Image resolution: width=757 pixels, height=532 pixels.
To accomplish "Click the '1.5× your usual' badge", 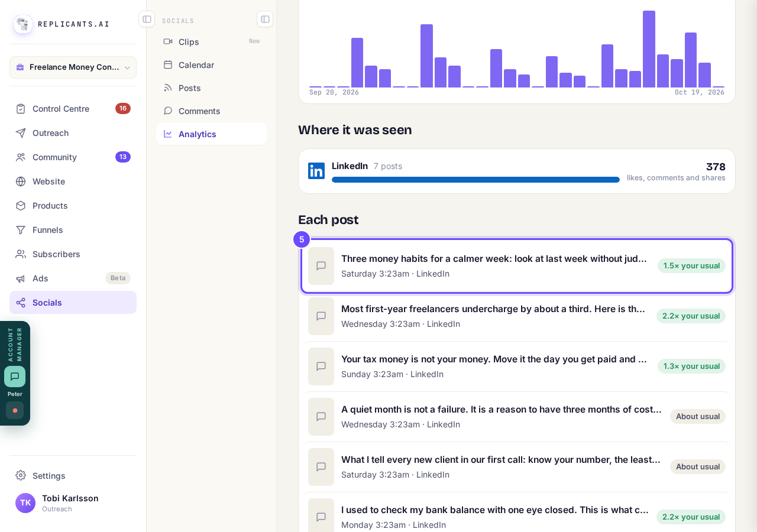I will coord(691,266).
